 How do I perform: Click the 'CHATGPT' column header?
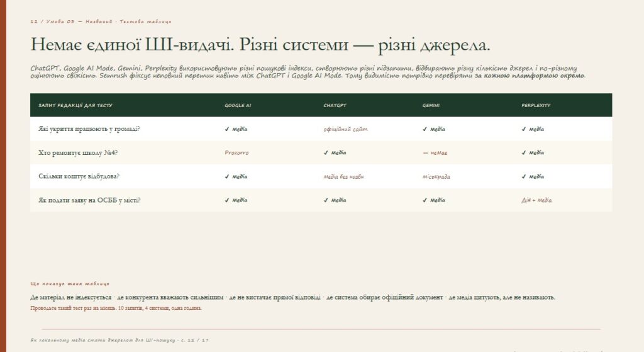click(335, 105)
